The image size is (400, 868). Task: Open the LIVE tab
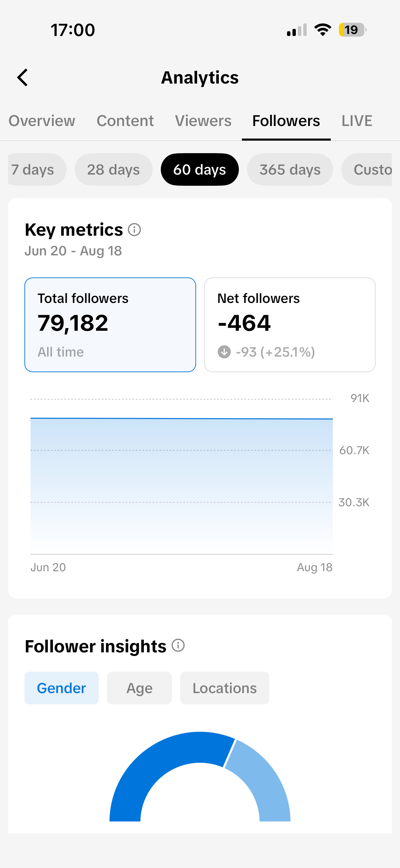357,121
